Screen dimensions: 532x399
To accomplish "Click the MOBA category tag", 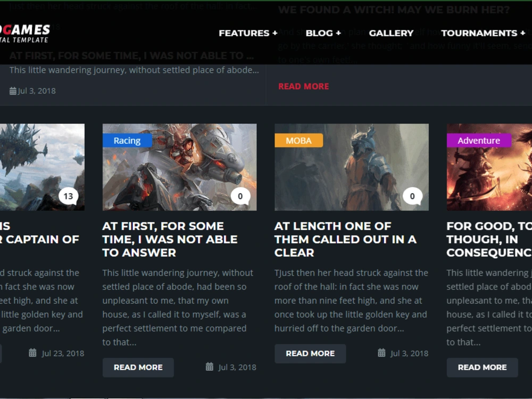I will pyautogui.click(x=298, y=140).
